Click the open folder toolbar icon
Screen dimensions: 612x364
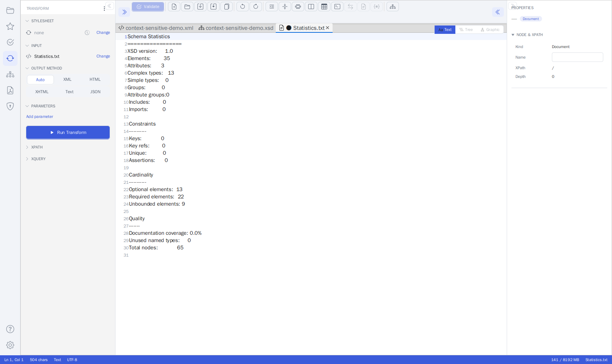click(187, 7)
